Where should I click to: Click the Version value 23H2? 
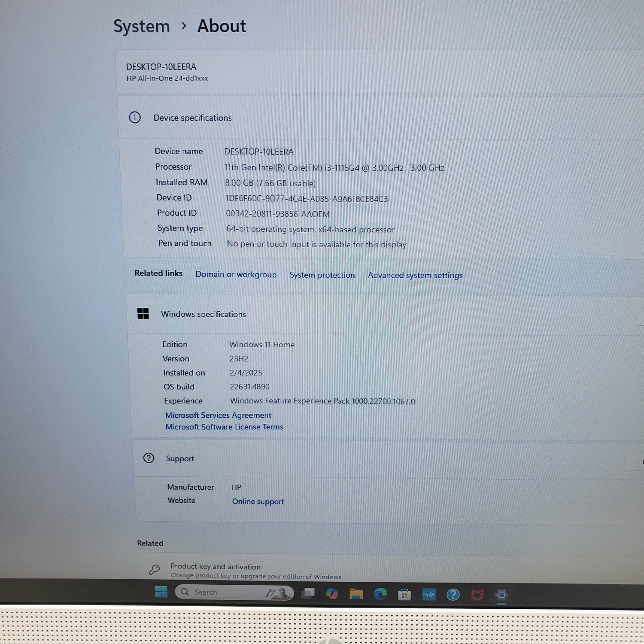[239, 358]
